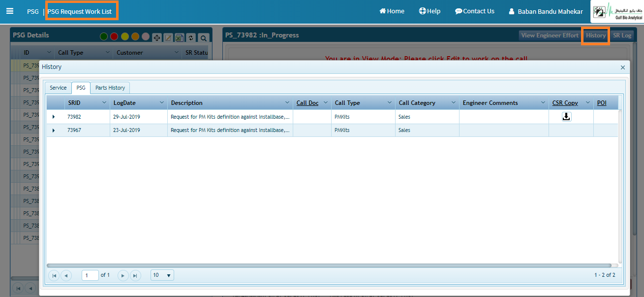
Task: Click the '1 - 2 of 2' pager summary
Action: point(605,275)
